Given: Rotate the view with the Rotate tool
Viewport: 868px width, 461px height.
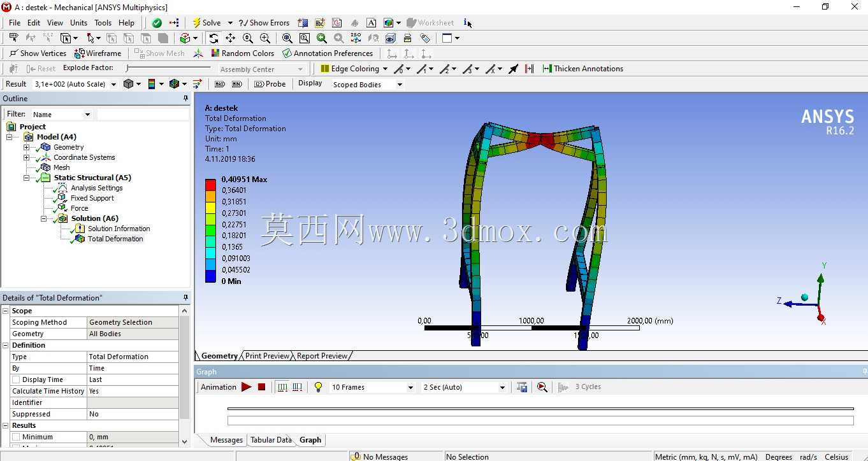Looking at the screenshot, I should coord(213,38).
